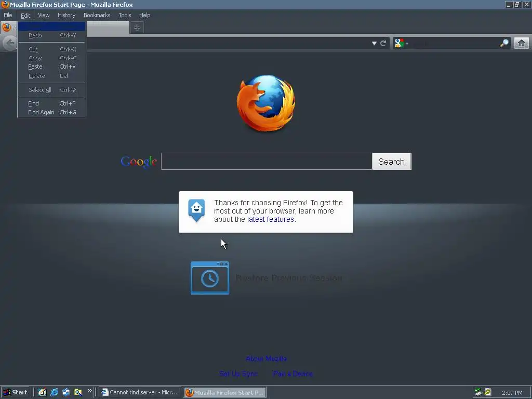The image size is (532, 399).
Task: Open a new tab with the plus button
Action: pyautogui.click(x=137, y=28)
